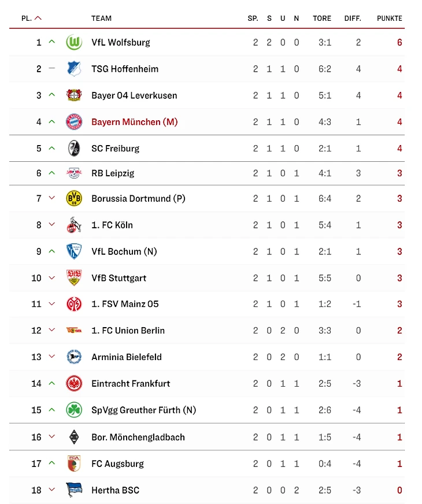
Task: Click the TORE column header
Action: coord(322,18)
